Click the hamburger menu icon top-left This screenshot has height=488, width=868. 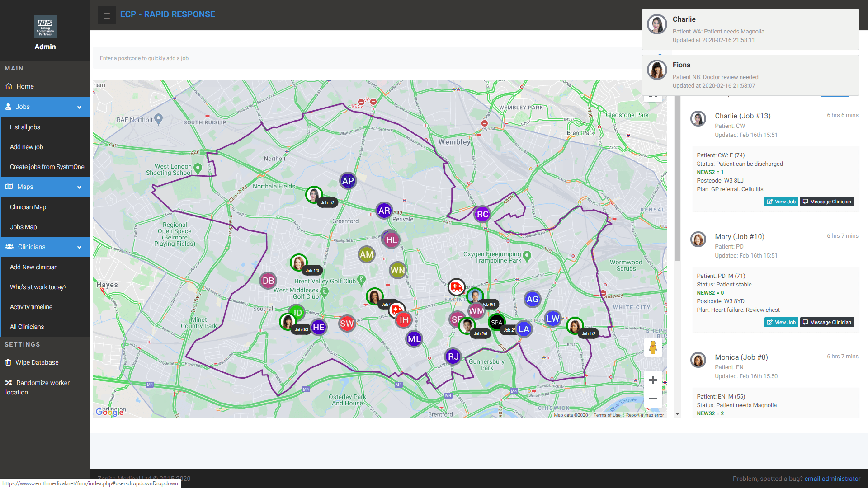(x=106, y=14)
